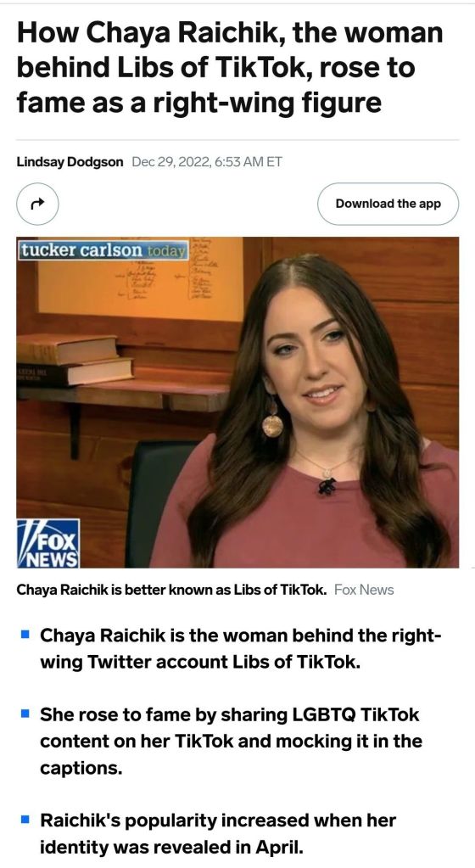Open author Lindsay Dodgson's profile link

[70, 162]
